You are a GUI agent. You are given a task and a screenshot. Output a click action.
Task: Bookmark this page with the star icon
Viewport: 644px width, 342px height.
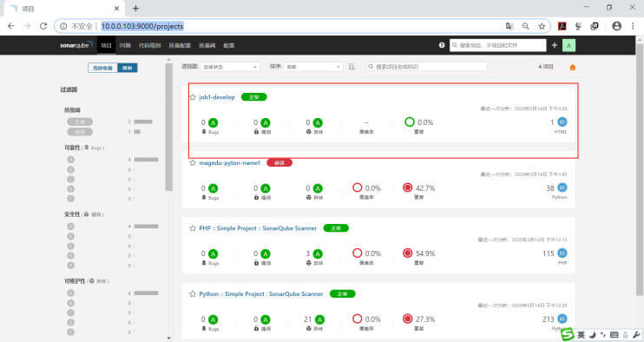pyautogui.click(x=542, y=26)
